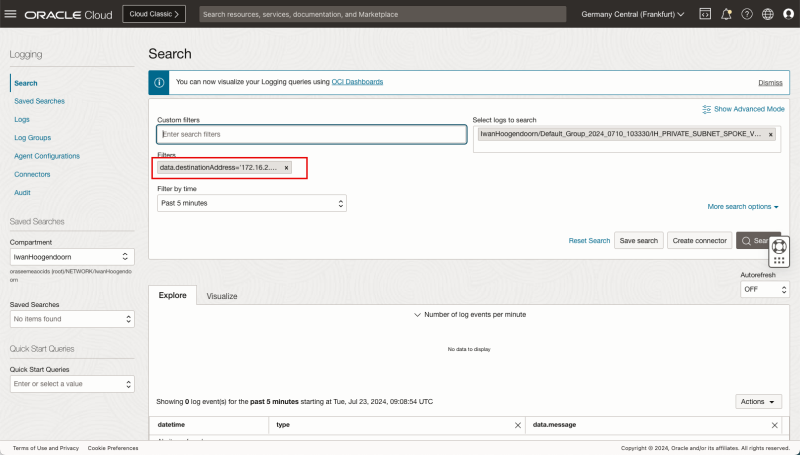
Task: Remove the data.message column
Action: (x=774, y=425)
